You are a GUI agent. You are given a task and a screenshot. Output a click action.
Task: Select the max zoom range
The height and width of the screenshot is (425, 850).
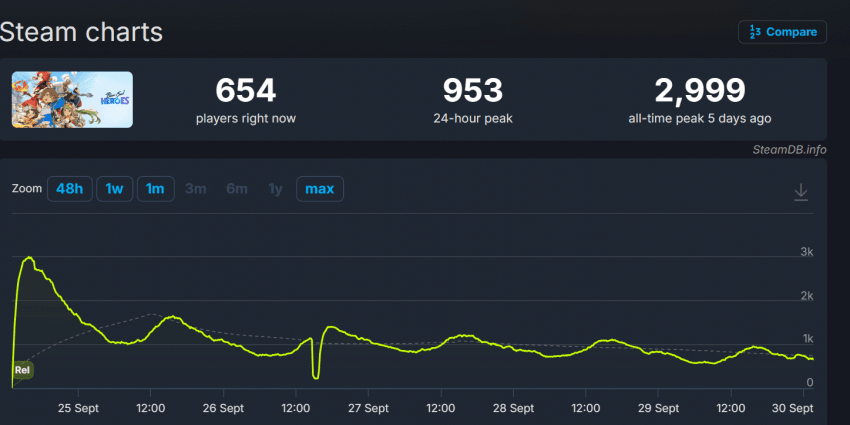(x=319, y=189)
